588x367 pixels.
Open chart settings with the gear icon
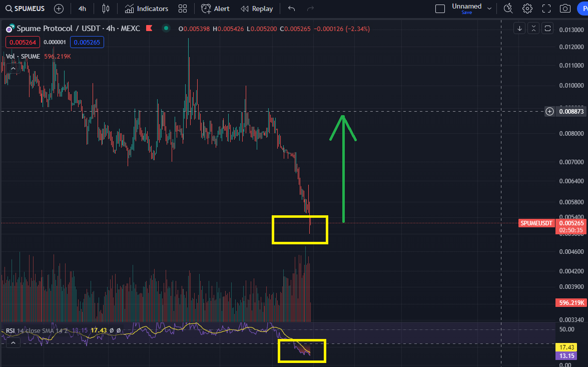[x=527, y=8]
